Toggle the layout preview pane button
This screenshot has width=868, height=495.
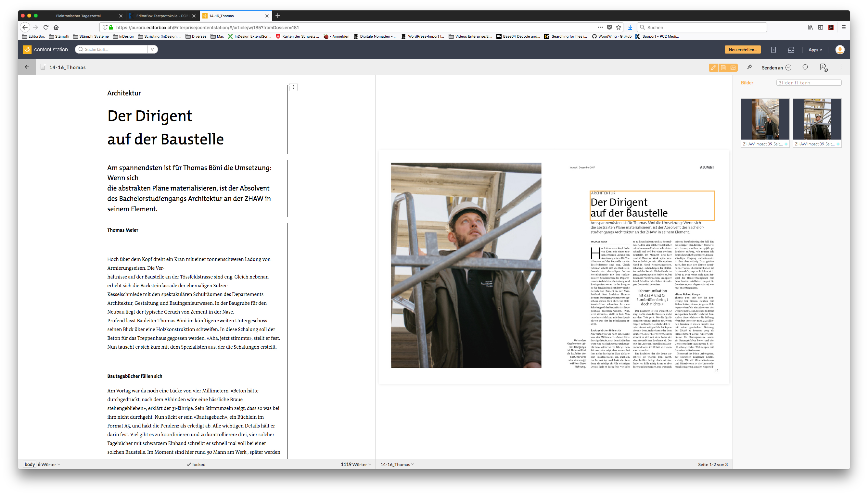[723, 68]
